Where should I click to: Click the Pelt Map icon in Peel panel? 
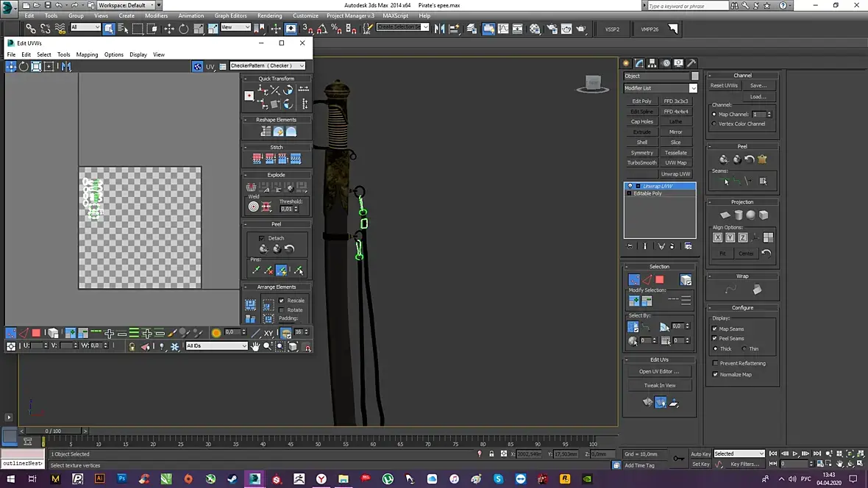[762, 159]
